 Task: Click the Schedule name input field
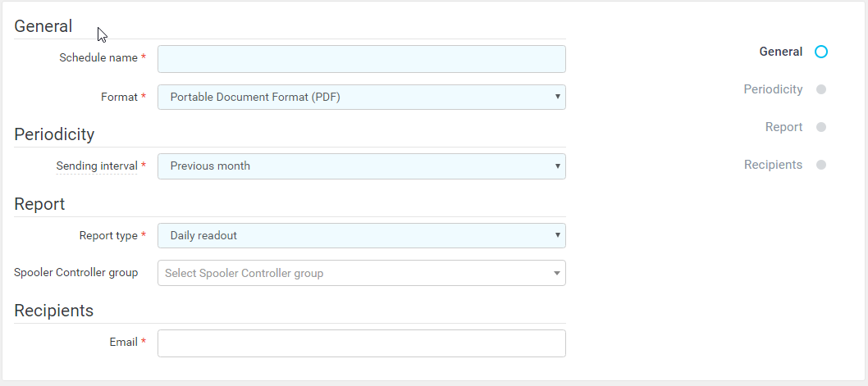click(x=361, y=59)
